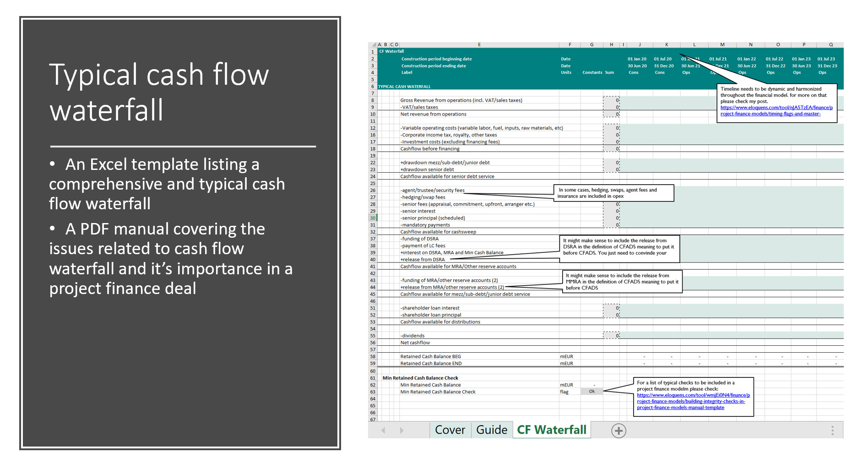868x458 pixels.
Task: Click the Ok flag cell
Action: 591,392
